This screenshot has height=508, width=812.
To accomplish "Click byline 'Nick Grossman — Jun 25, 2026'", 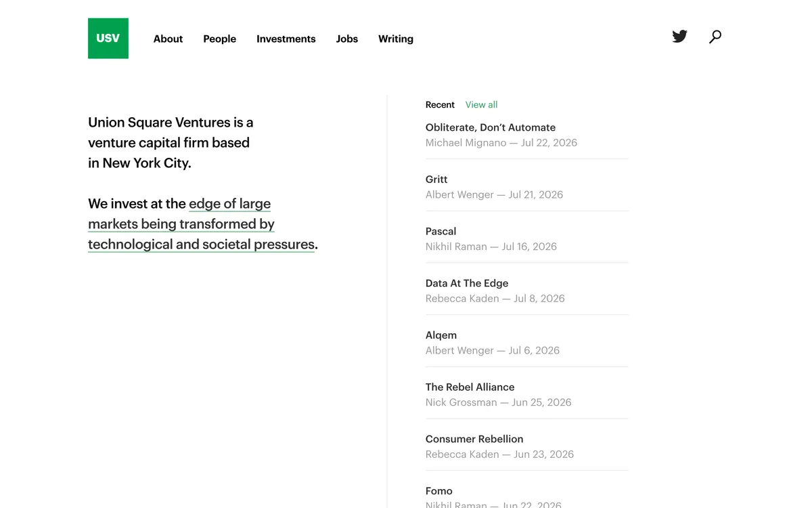I will [x=499, y=402].
